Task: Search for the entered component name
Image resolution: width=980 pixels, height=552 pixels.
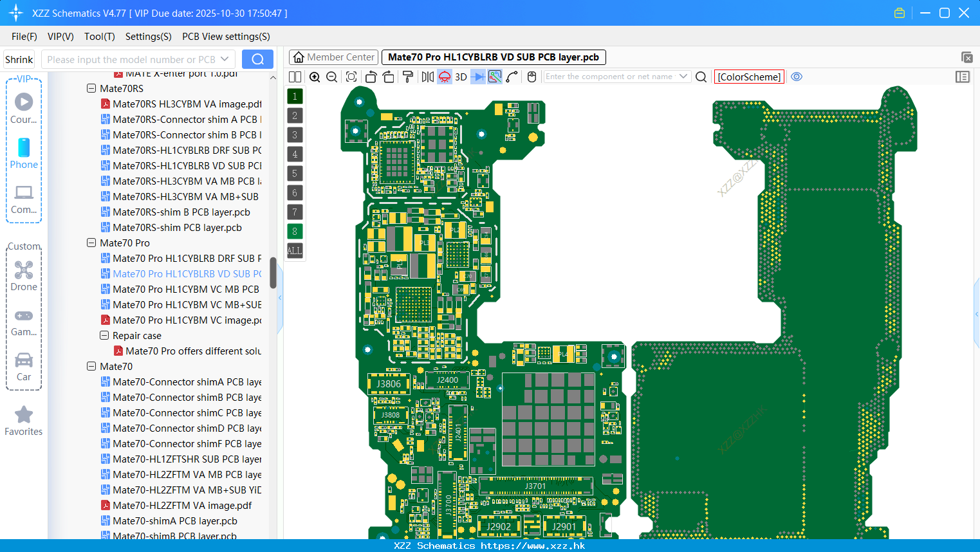Action: [701, 77]
